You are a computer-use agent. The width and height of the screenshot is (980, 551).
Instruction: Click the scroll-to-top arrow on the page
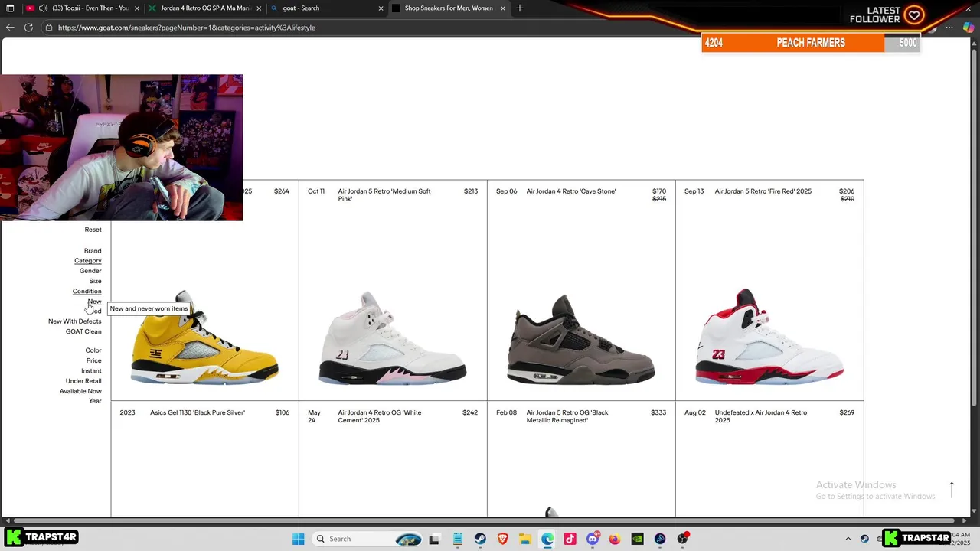pyautogui.click(x=952, y=490)
